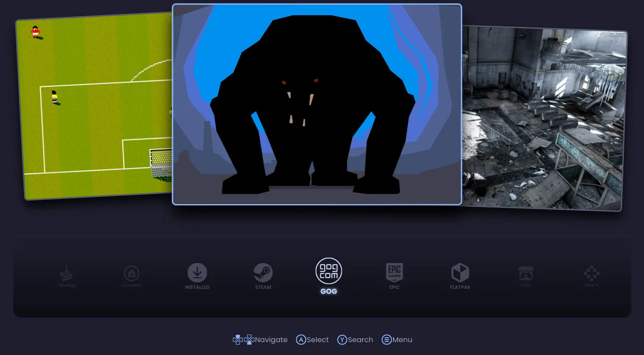Click the Navigate d-pad hint
The width and height of the screenshot is (644, 355).
click(260, 340)
